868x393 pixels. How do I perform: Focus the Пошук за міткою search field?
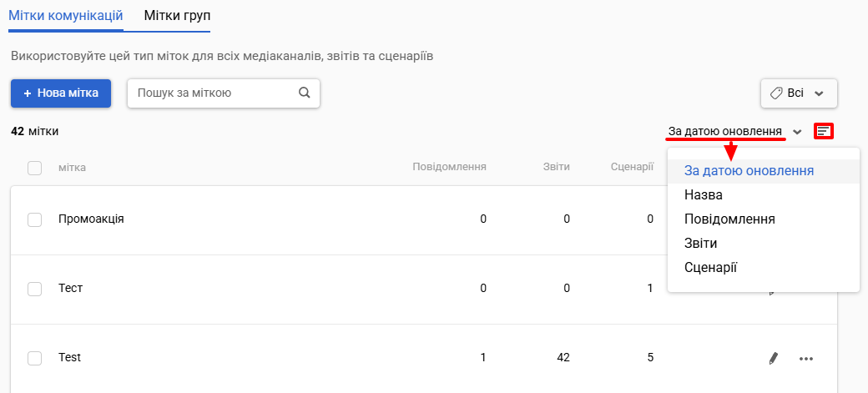pyautogui.click(x=224, y=93)
